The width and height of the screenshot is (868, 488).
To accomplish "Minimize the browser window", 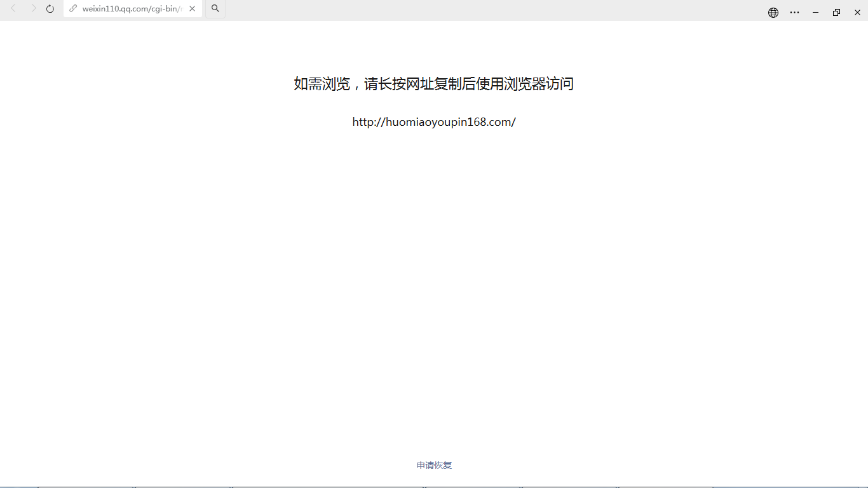I will pos(815,12).
